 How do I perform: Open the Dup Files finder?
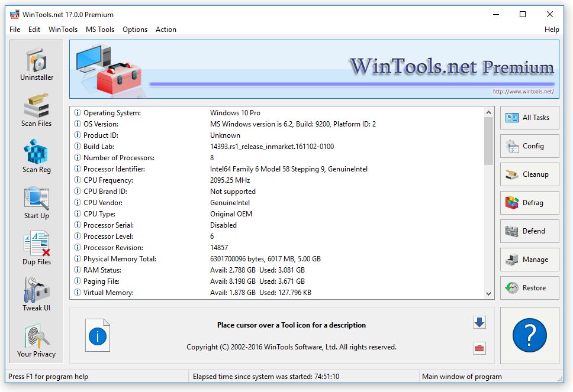click(37, 249)
